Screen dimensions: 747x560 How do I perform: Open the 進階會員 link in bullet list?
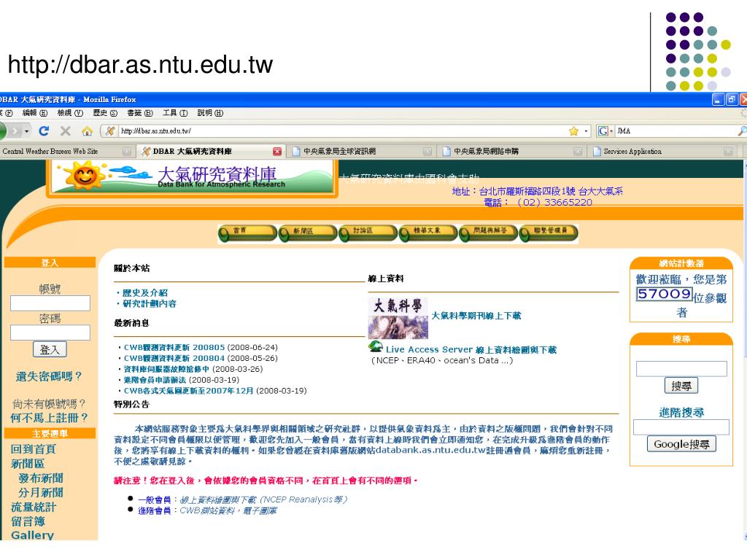point(155,510)
